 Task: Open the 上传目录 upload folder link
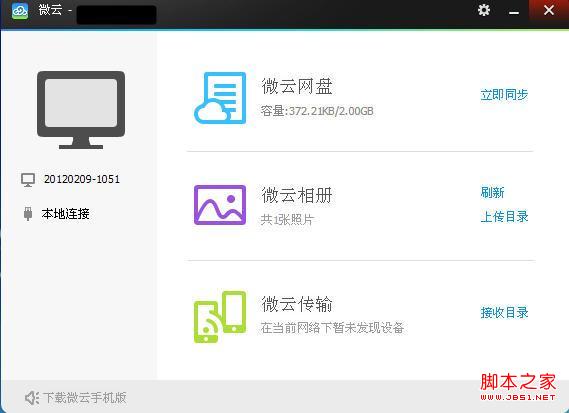coord(504,217)
